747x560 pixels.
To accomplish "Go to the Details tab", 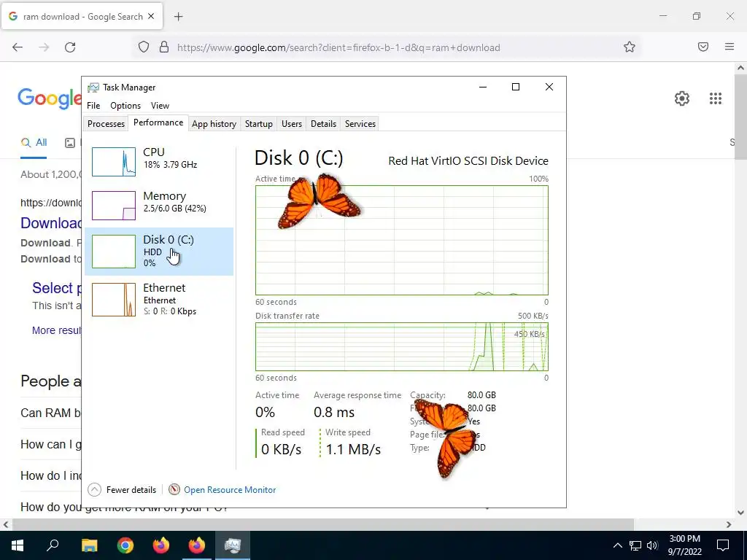I will coord(323,124).
